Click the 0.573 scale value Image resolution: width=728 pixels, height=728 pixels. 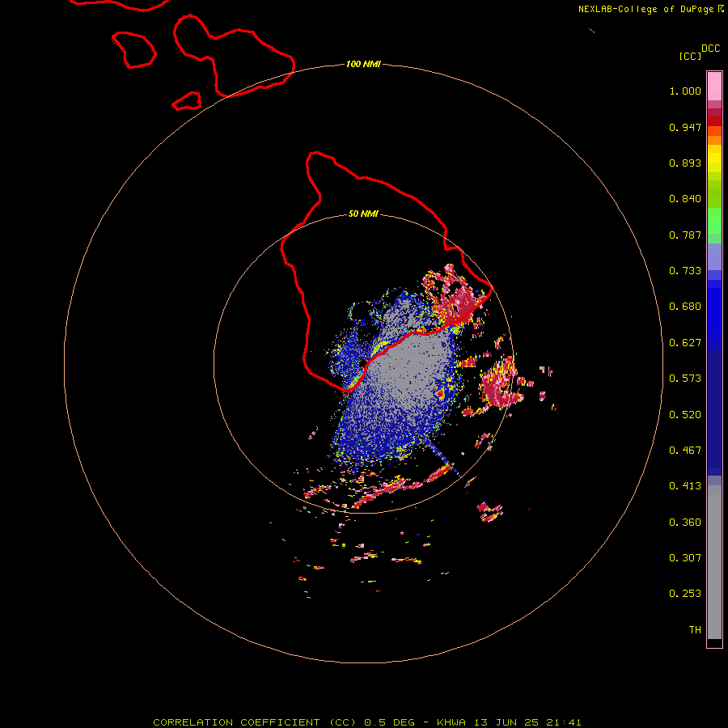[685, 379]
